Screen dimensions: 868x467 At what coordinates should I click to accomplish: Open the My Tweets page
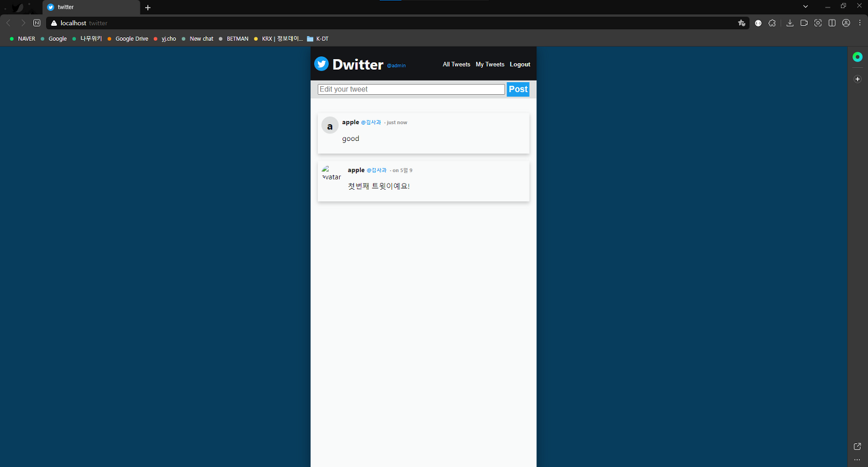(x=490, y=64)
